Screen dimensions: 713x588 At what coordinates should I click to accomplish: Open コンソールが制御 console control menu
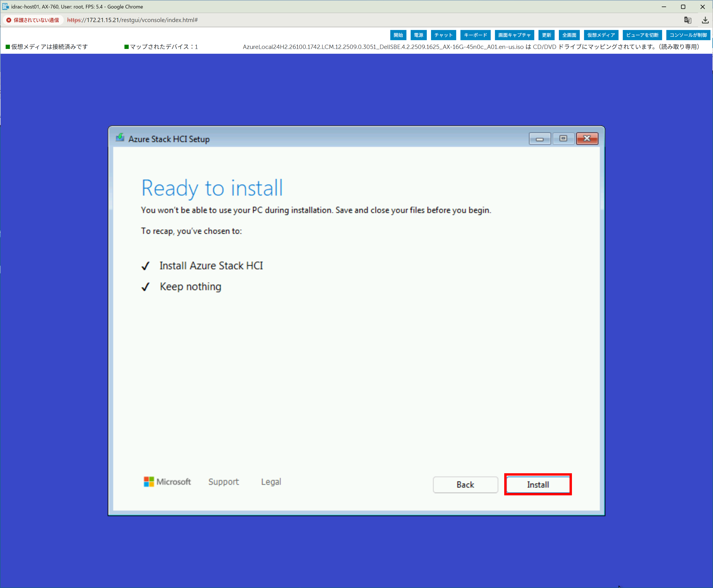pyautogui.click(x=688, y=35)
